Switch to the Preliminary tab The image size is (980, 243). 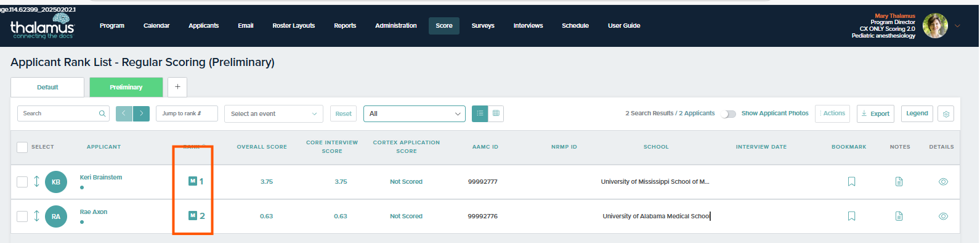[126, 87]
